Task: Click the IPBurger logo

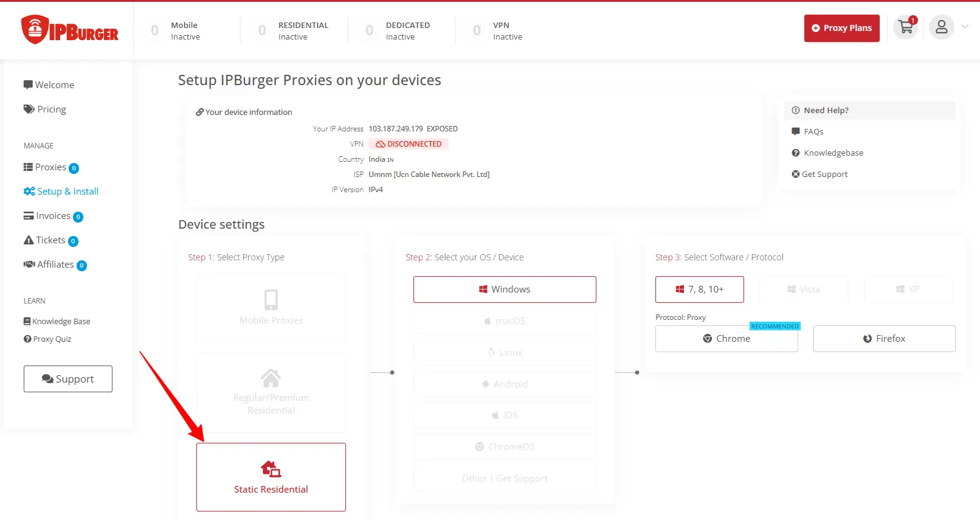Action: click(70, 29)
